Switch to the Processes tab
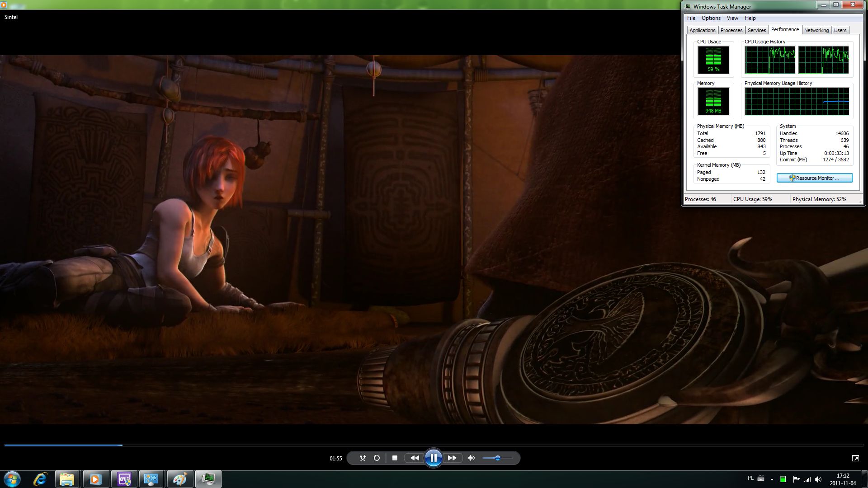868x488 pixels. click(x=731, y=30)
